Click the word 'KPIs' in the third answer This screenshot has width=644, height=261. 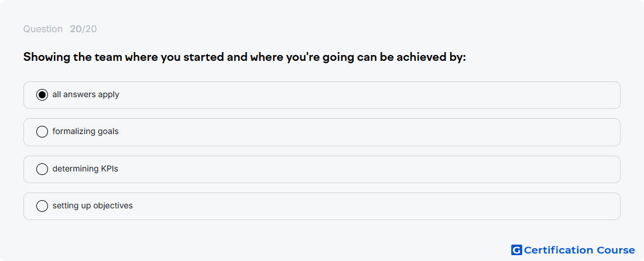point(109,169)
